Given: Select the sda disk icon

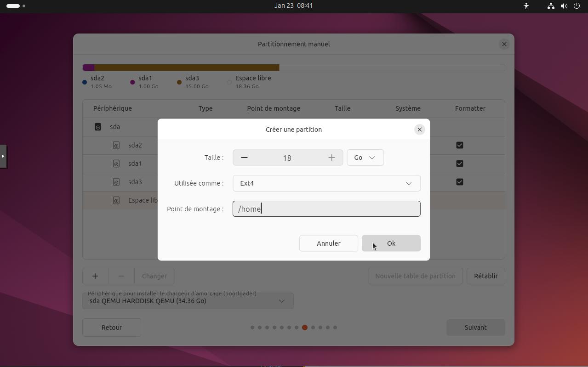Looking at the screenshot, I should tap(98, 127).
